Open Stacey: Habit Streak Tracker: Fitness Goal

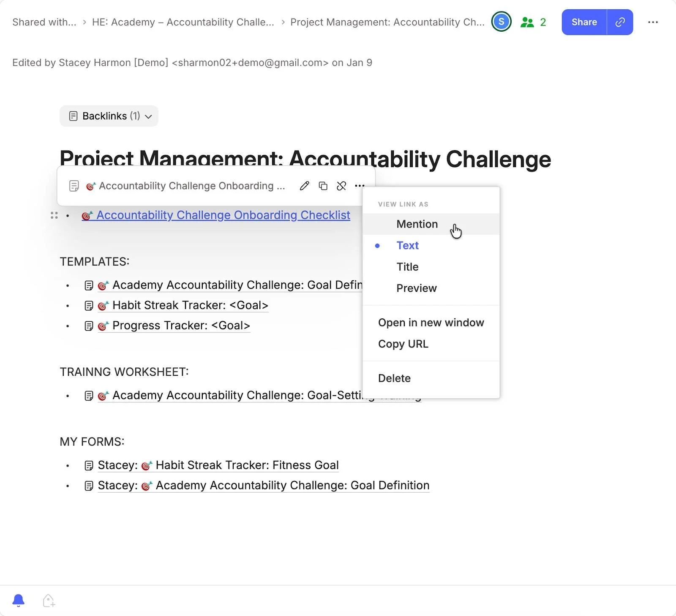[x=218, y=465]
